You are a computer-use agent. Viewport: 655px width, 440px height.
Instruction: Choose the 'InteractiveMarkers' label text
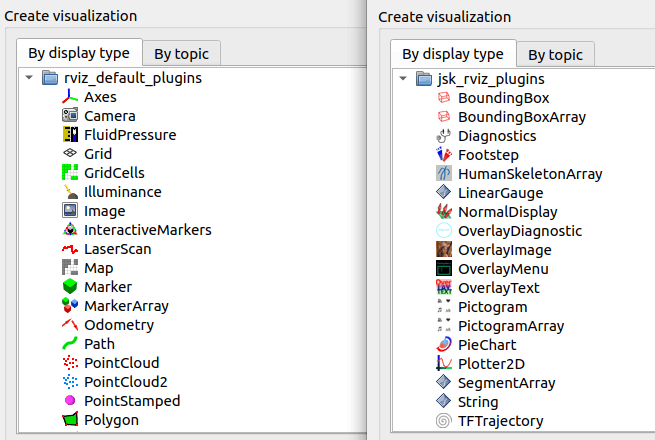(148, 230)
